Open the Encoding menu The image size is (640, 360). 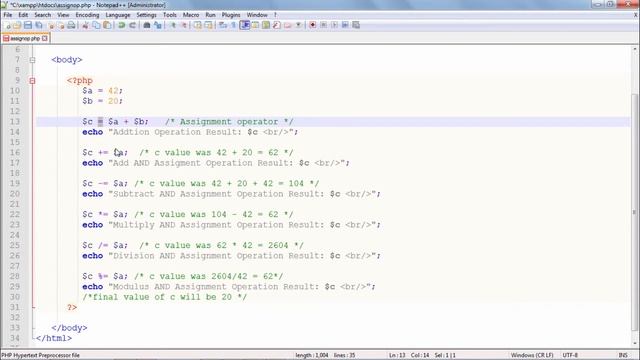point(87,15)
